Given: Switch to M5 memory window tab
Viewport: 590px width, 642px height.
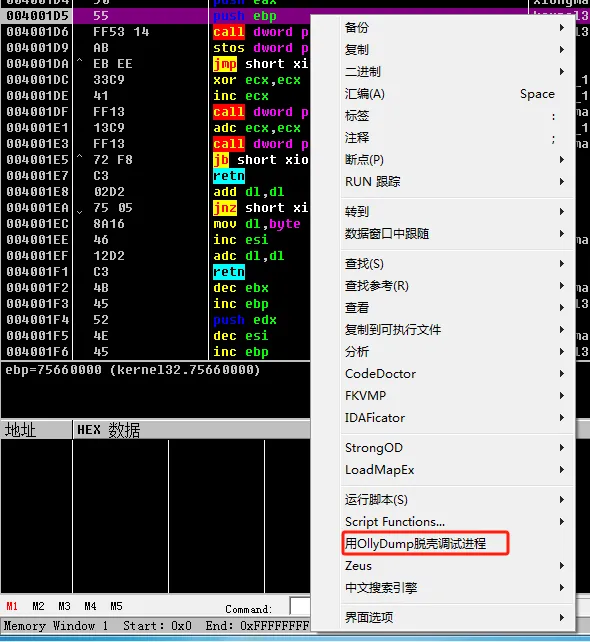Looking at the screenshot, I should point(116,606).
